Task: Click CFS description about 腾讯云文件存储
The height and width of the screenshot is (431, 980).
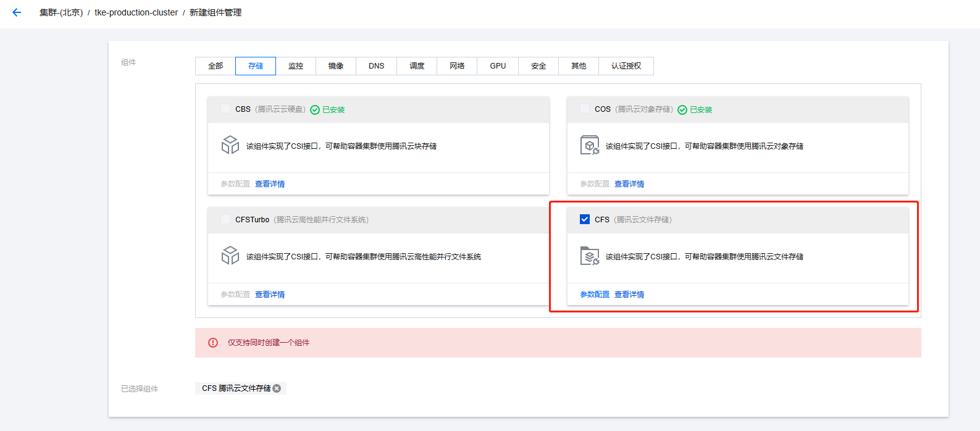Action: [x=705, y=257]
